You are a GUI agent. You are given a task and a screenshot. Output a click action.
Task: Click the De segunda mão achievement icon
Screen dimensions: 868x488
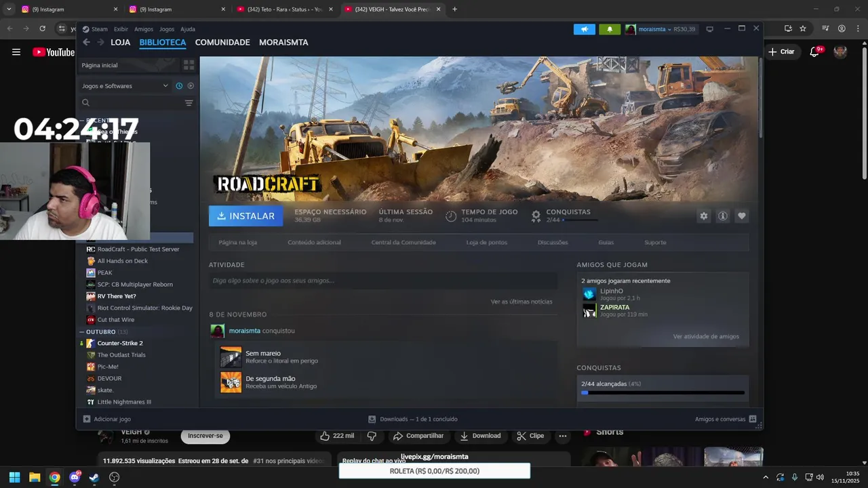(x=231, y=382)
